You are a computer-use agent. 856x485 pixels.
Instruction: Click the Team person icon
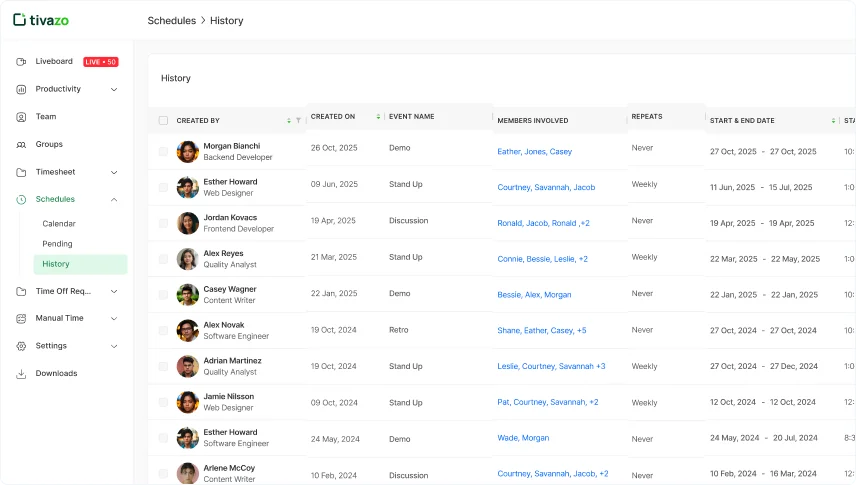tap(21, 117)
